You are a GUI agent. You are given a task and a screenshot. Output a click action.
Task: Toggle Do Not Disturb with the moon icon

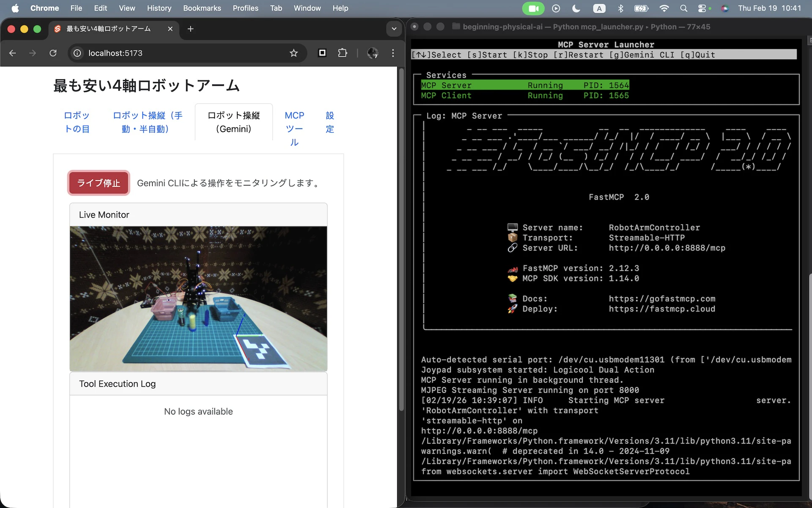tap(576, 8)
